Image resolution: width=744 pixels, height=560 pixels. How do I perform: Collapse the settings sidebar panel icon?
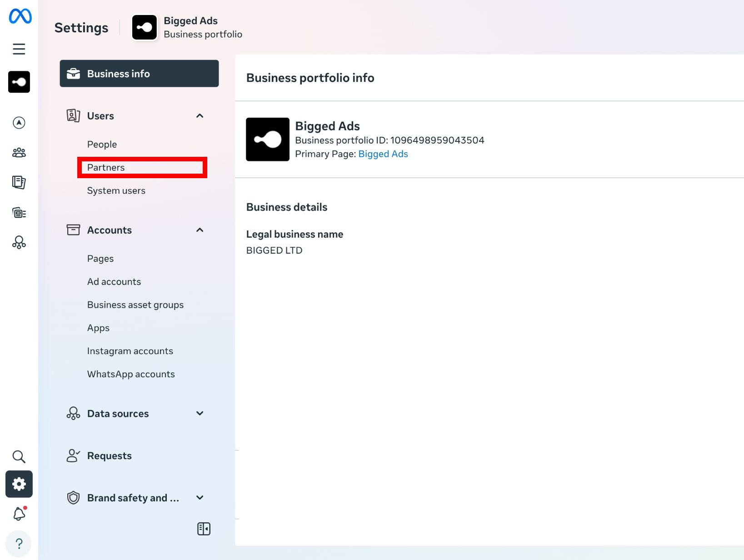coord(204,529)
